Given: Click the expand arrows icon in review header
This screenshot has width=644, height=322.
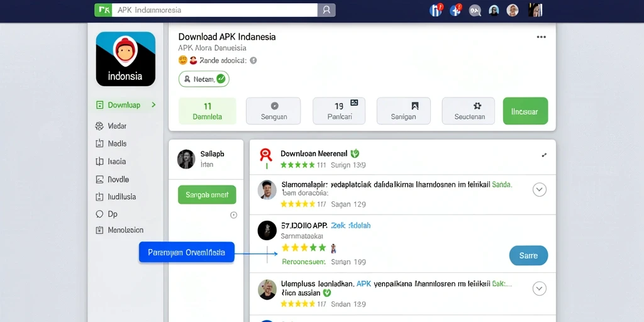Looking at the screenshot, I should click(544, 155).
